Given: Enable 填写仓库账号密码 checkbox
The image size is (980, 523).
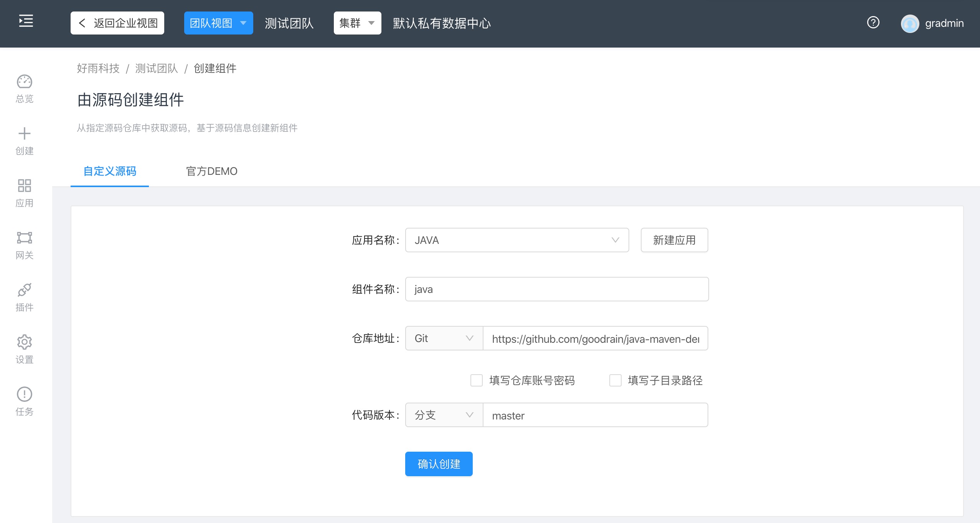Looking at the screenshot, I should [x=476, y=380].
